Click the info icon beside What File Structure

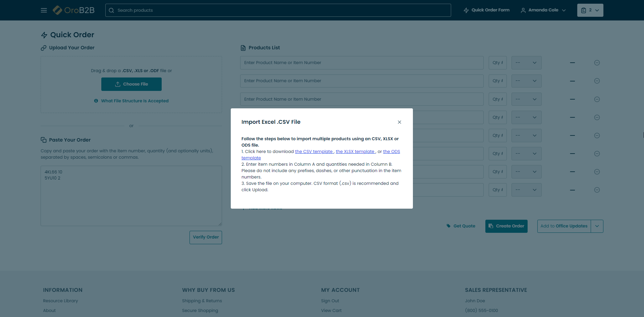coord(96,101)
